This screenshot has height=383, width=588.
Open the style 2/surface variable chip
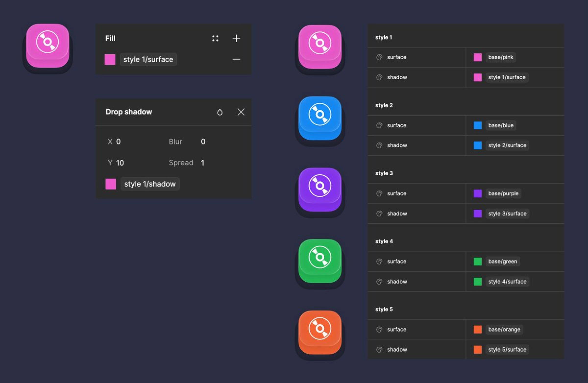click(x=507, y=145)
